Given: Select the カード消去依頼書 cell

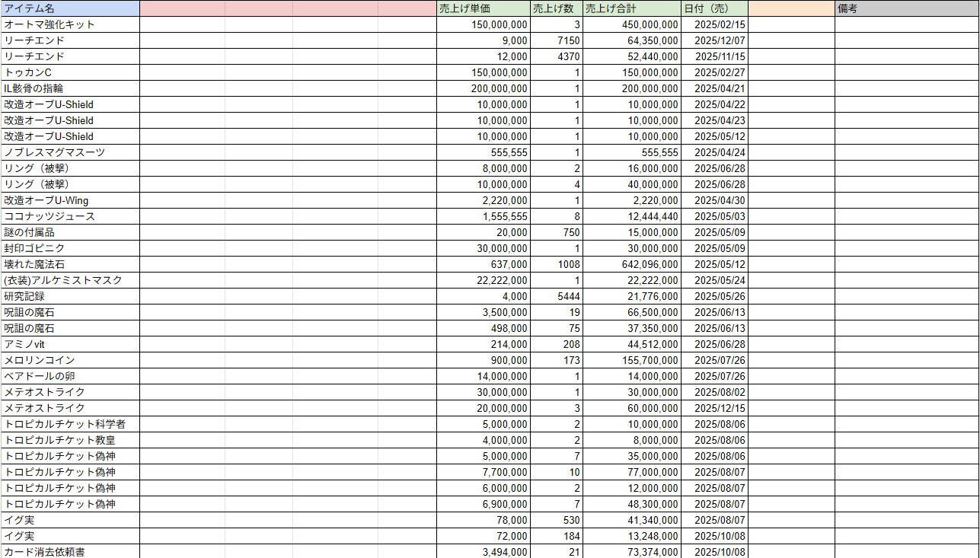Looking at the screenshot, I should coord(69,551).
